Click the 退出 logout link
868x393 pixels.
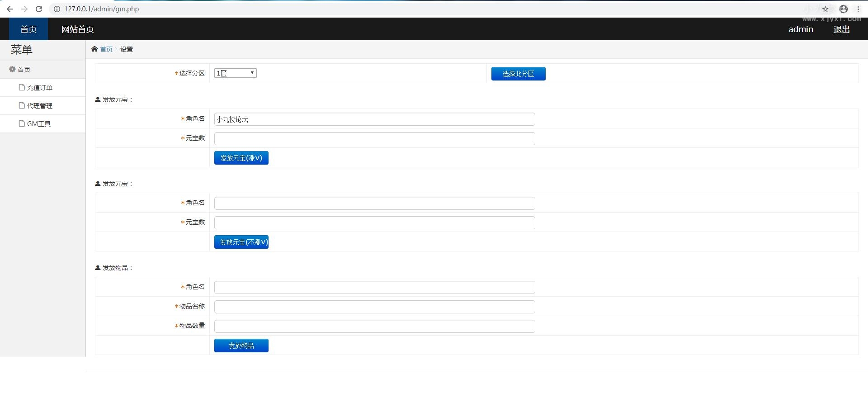pos(841,29)
